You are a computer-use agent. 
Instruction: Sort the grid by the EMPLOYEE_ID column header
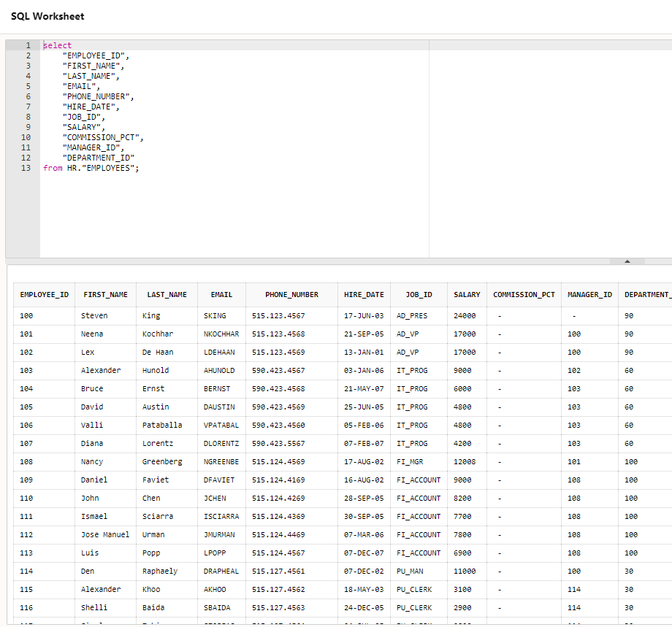click(x=44, y=294)
